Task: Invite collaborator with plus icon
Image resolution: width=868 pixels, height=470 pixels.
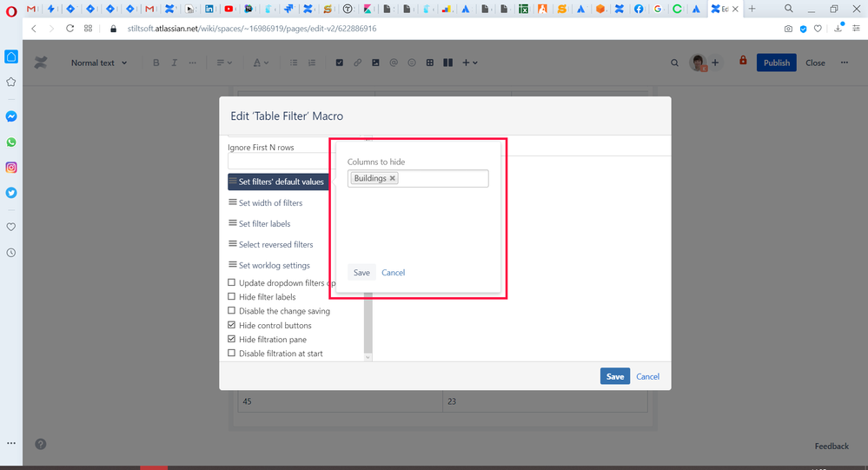Action: [715, 63]
